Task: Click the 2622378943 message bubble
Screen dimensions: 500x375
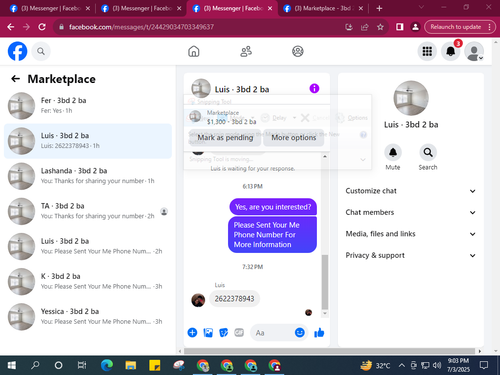Action: coord(234,299)
